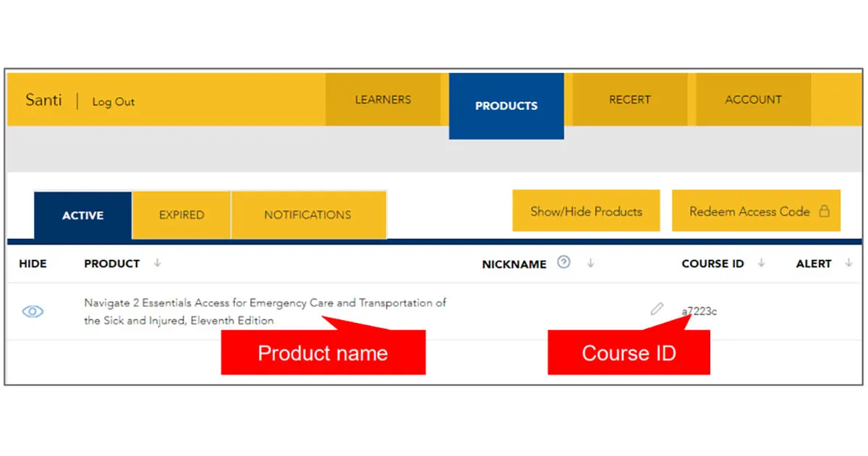The width and height of the screenshot is (868, 456).
Task: Hide the Navigate 2 Essentials product via eye icon
Action: click(32, 311)
